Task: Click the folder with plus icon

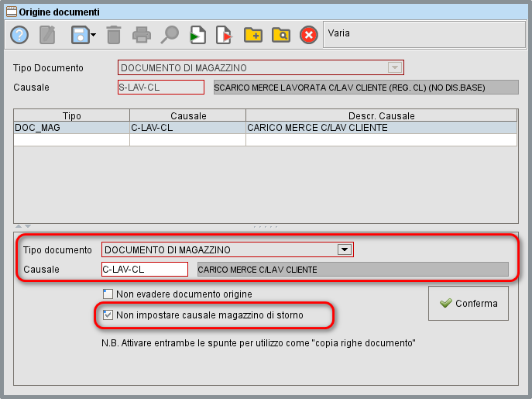Action: pos(252,35)
